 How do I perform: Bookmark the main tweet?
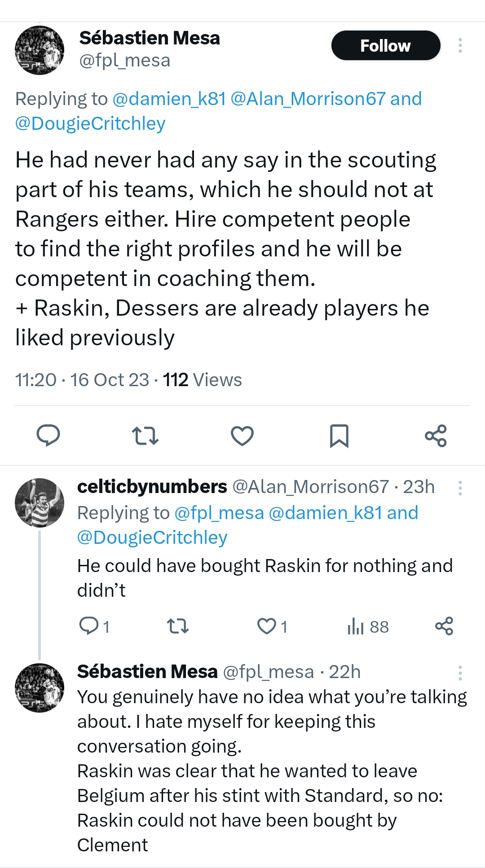point(339,436)
